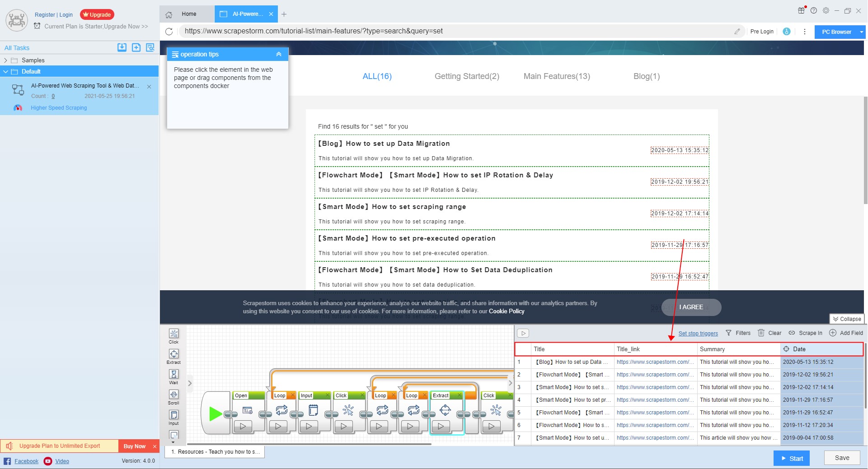Run the Extract step play button
Image resolution: width=868 pixels, height=469 pixels.
click(x=441, y=426)
